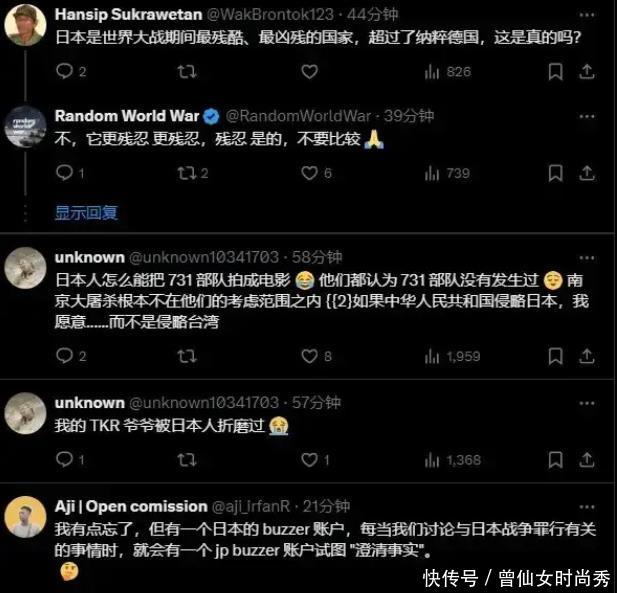
Task: Open the @aji_IrfanR username
Action: click(x=251, y=506)
